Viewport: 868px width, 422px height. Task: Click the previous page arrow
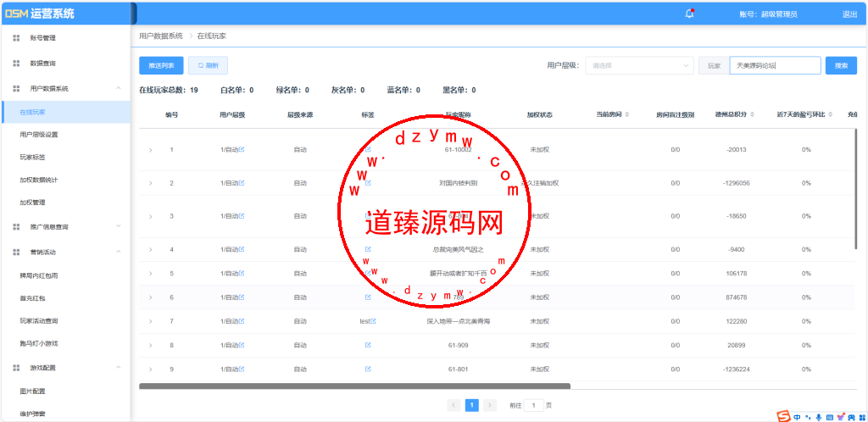[x=454, y=405]
